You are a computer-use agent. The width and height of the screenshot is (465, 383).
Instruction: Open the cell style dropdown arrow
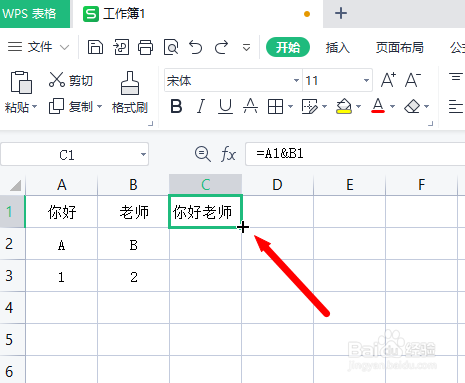pyautogui.click(x=325, y=107)
